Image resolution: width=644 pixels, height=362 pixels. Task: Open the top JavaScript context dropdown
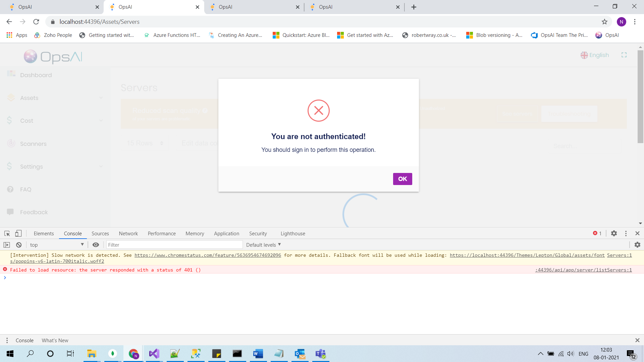56,245
